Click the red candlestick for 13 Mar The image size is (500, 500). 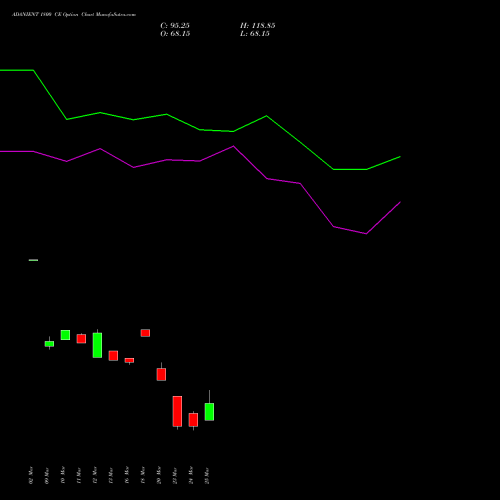(113, 356)
